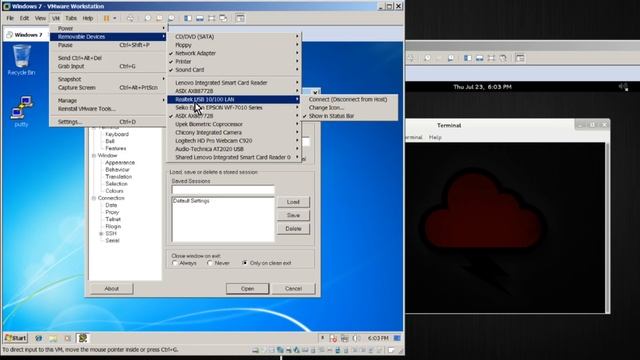Screen dimensions: 640x360
Task: Click the VMware message log icon in status bar
Action: (x=391, y=350)
